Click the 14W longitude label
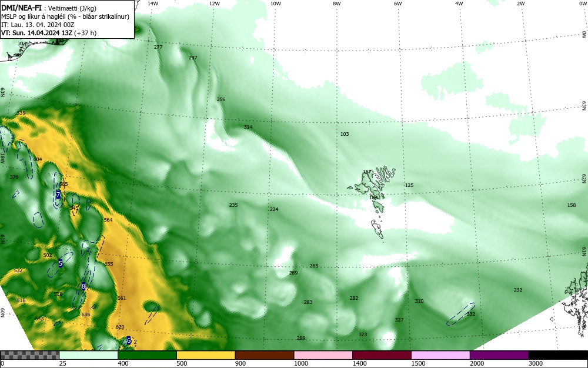Viewport: 588px width, 368px height. point(153,4)
